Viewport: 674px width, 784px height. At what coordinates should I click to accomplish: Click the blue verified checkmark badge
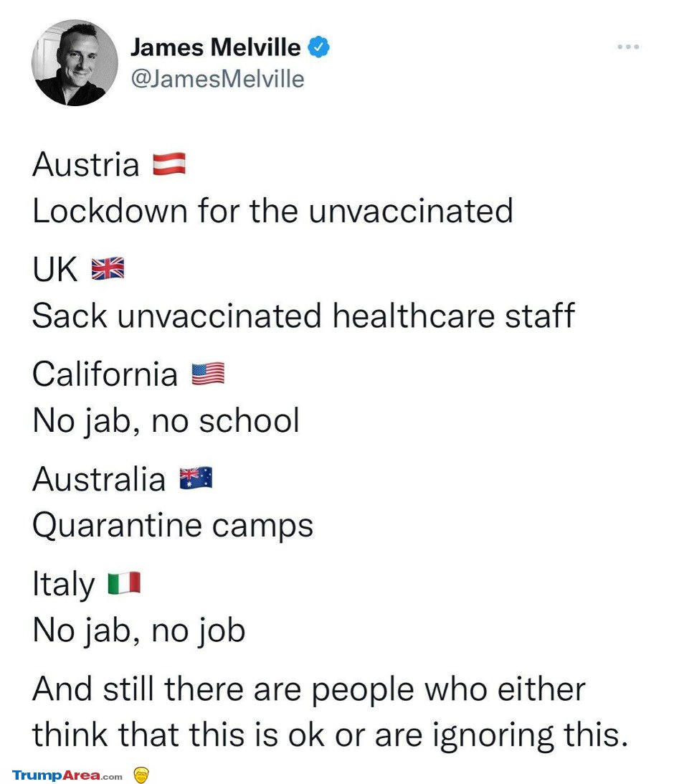[318, 47]
